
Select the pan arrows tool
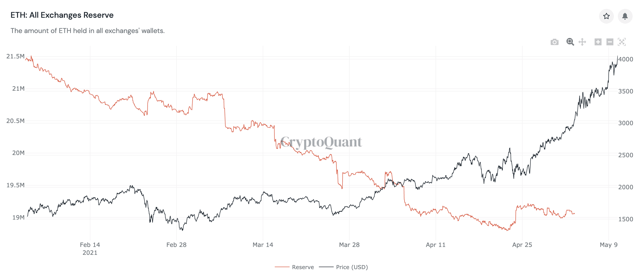point(582,42)
